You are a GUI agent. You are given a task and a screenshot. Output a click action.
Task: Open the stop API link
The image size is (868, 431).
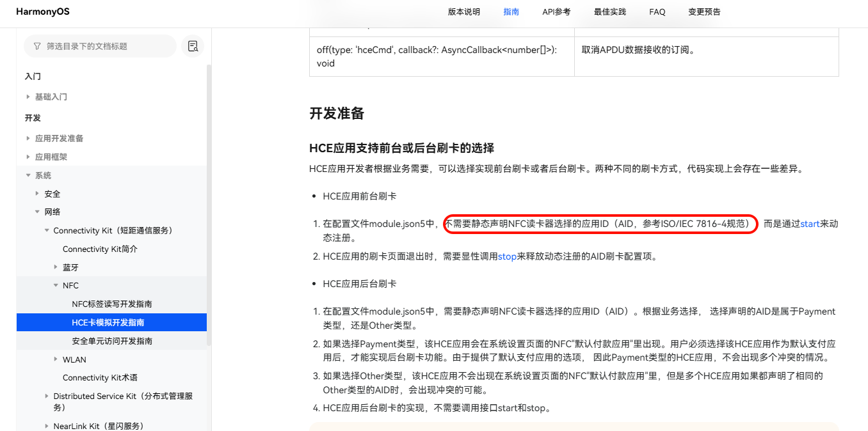point(507,256)
